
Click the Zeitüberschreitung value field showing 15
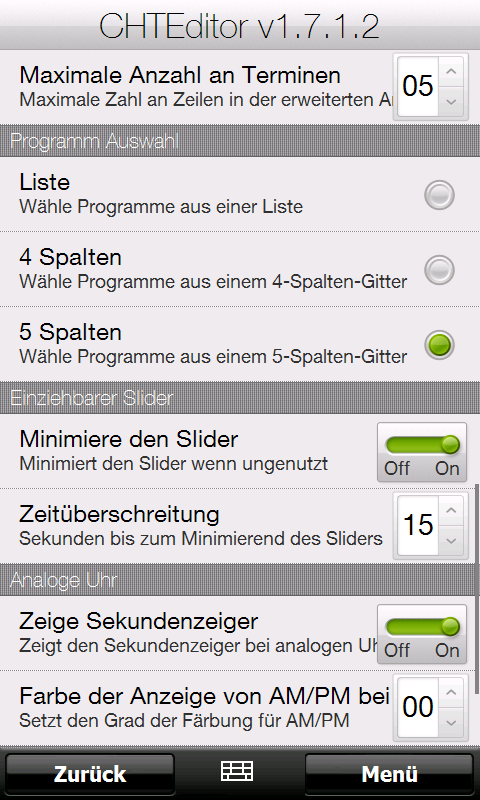click(x=418, y=525)
